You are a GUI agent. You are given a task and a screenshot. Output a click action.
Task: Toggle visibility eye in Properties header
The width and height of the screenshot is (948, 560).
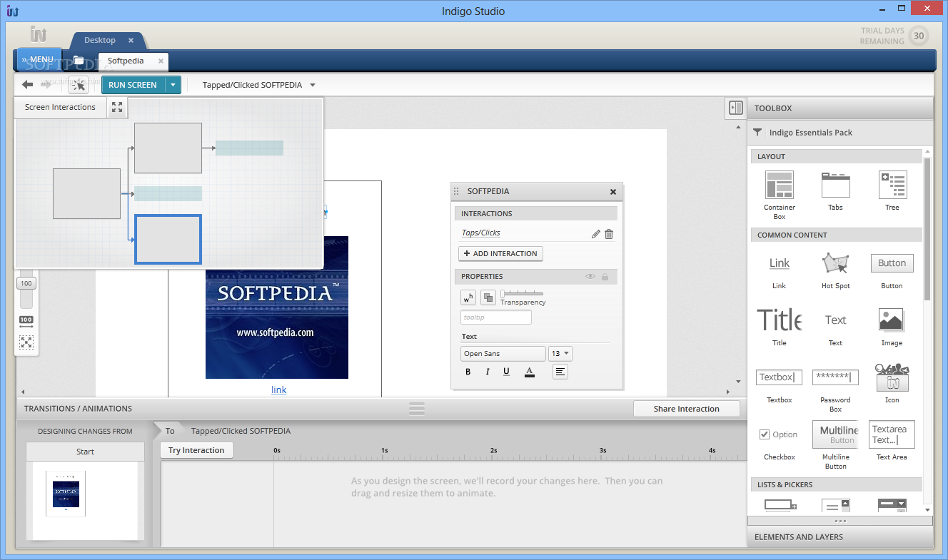tap(590, 277)
